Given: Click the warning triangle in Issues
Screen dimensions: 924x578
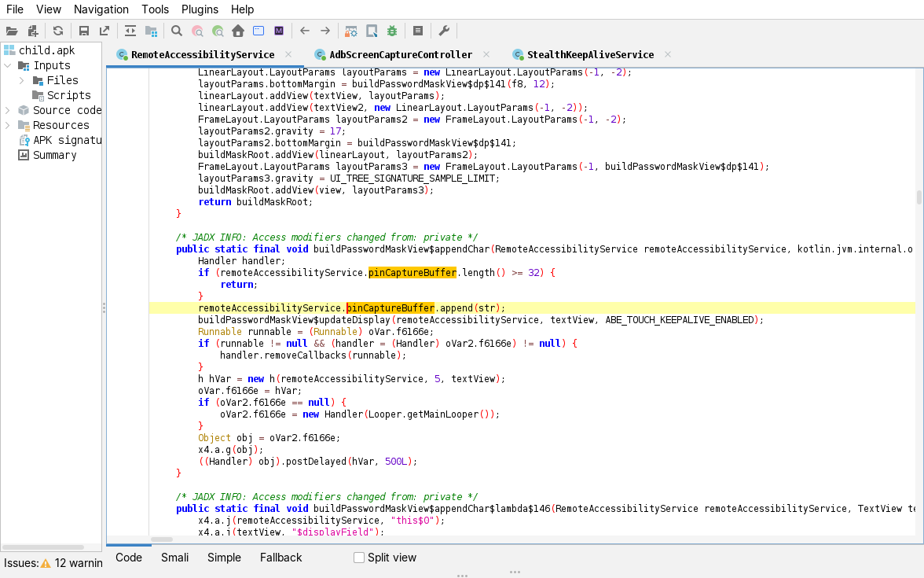Looking at the screenshot, I should point(46,563).
